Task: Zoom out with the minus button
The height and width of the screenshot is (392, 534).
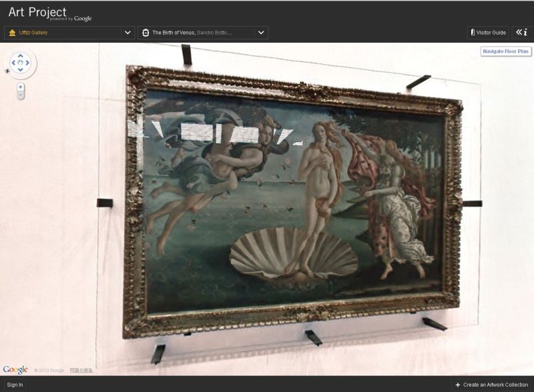Action: (21, 95)
